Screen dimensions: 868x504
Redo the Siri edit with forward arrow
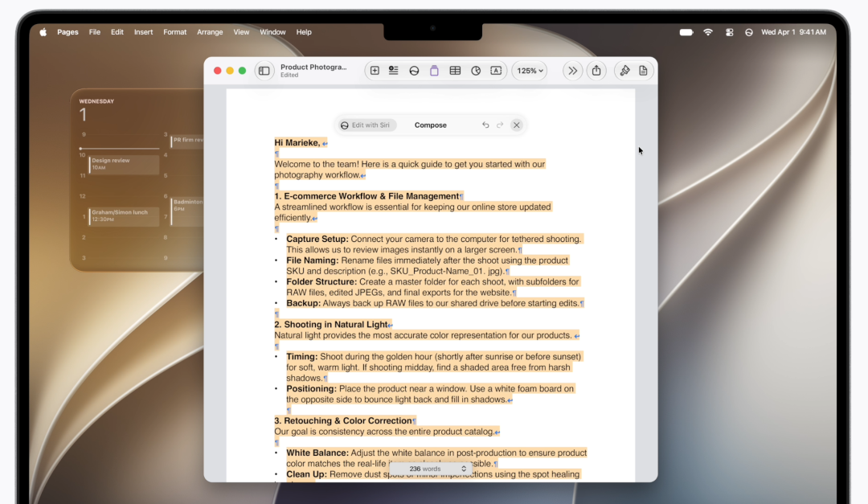[x=500, y=125]
